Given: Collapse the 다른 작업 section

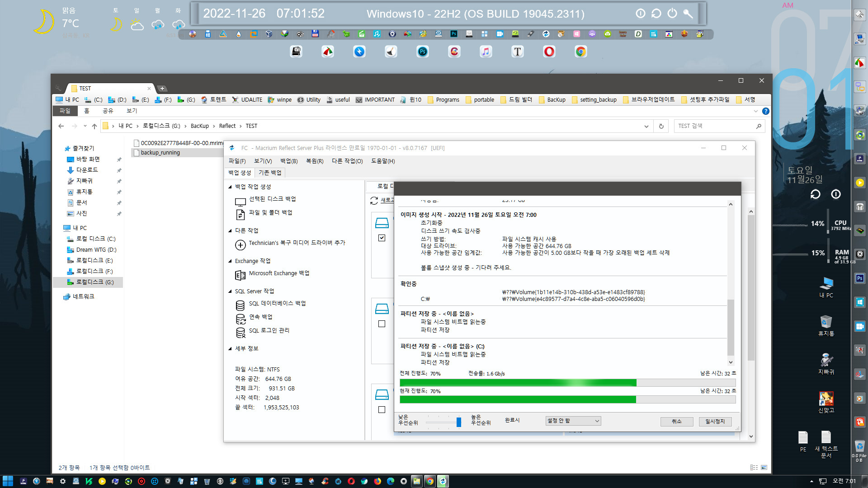Looking at the screenshot, I should 230,230.
